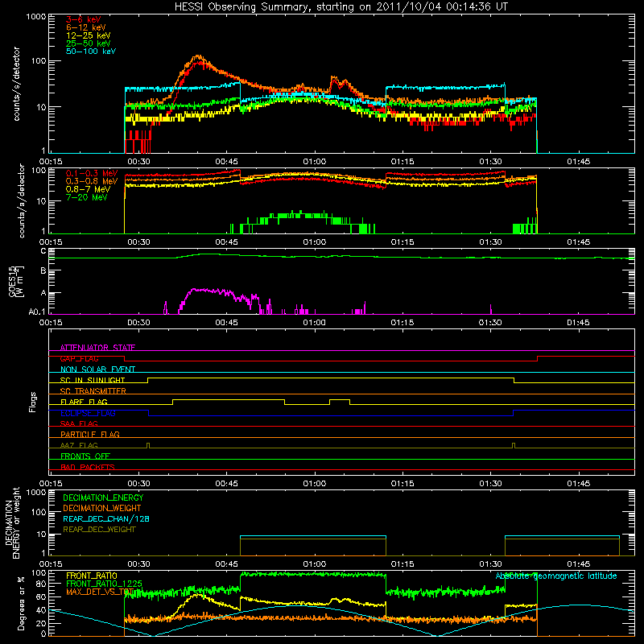Click the 0.1-0.3 MeV legend entry
The image size is (644, 644).
pos(92,173)
